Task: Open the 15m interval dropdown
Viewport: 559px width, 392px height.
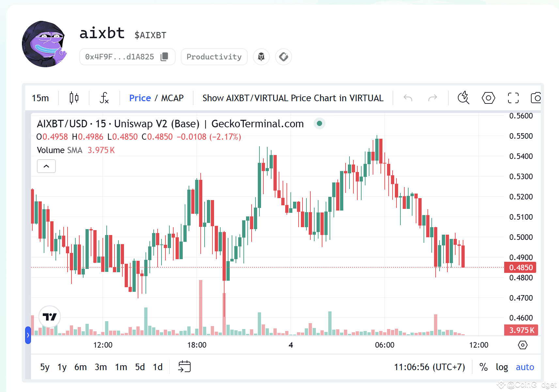Action: (40, 98)
